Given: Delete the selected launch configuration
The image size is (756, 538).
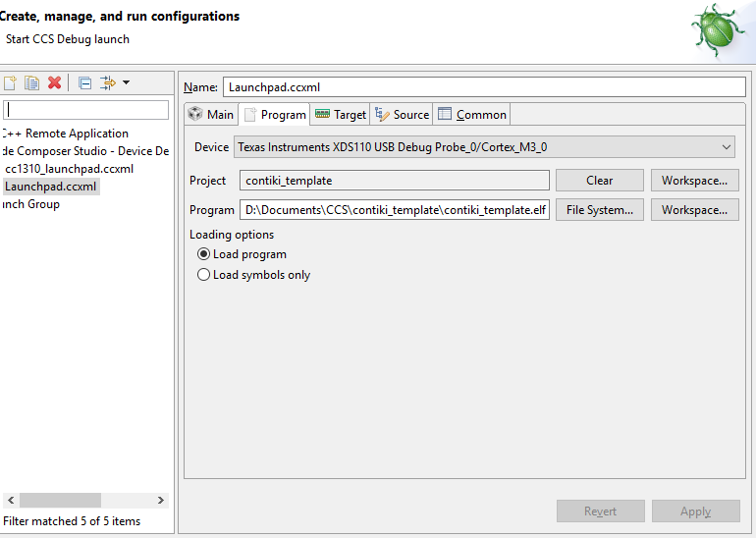Looking at the screenshot, I should (x=54, y=82).
